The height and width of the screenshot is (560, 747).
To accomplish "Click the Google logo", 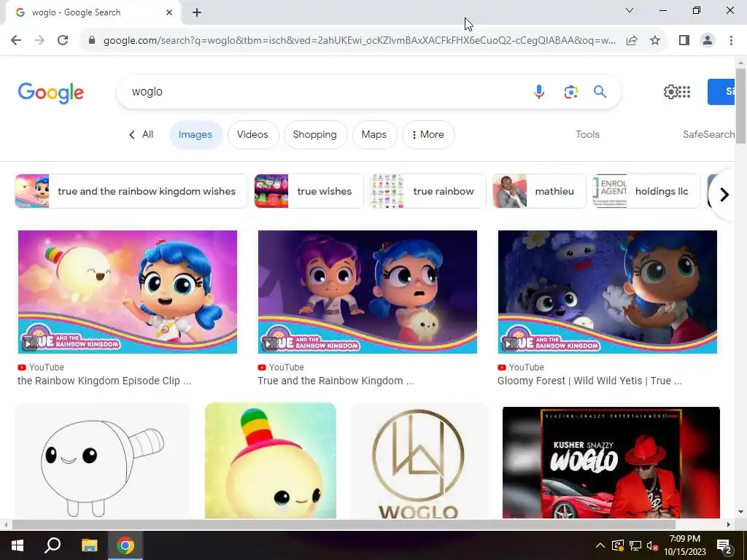I will tap(51, 93).
